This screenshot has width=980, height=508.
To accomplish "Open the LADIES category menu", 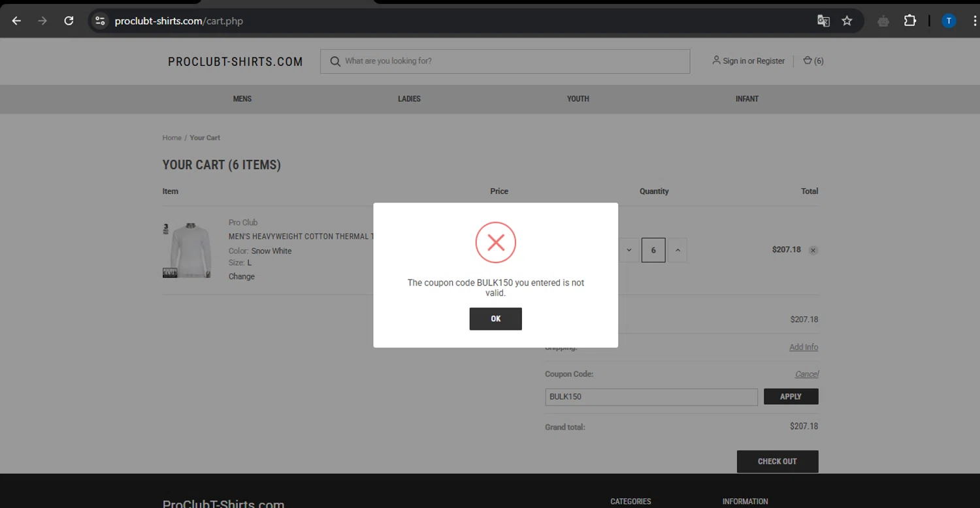I will 410,99.
